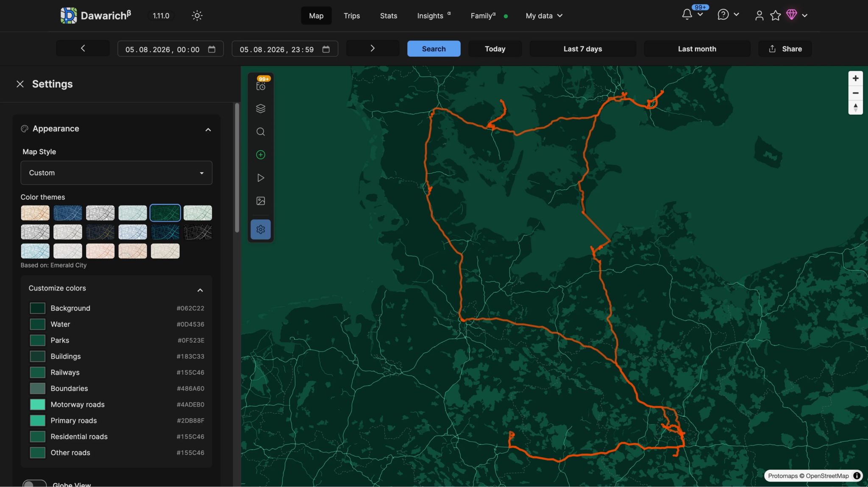The image size is (868, 487).
Task: Open the Buildings color swatch
Action: point(37,357)
